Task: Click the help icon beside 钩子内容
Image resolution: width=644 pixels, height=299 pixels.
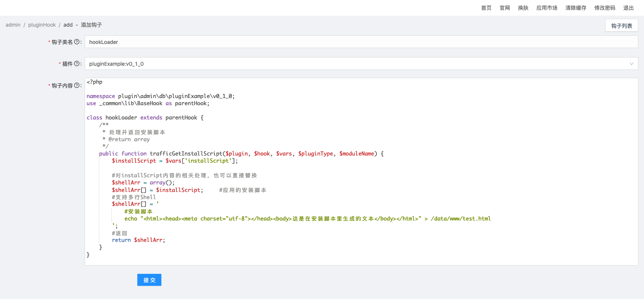Action: point(77,86)
